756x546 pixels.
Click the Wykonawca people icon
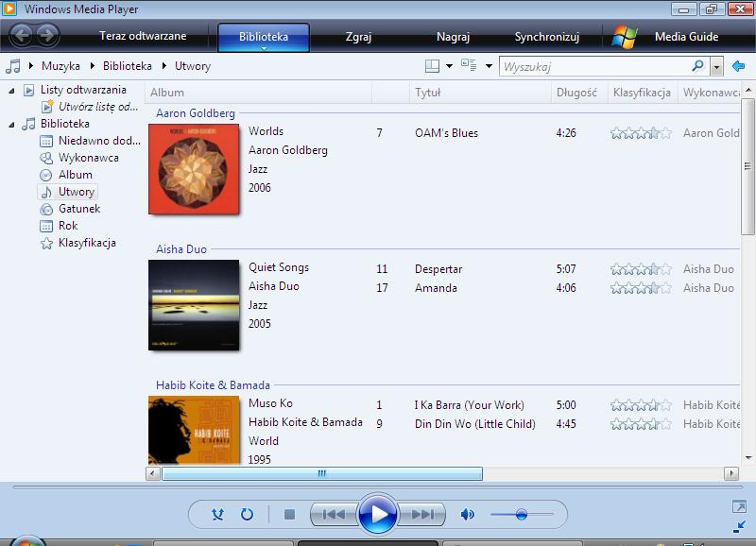pos(46,158)
